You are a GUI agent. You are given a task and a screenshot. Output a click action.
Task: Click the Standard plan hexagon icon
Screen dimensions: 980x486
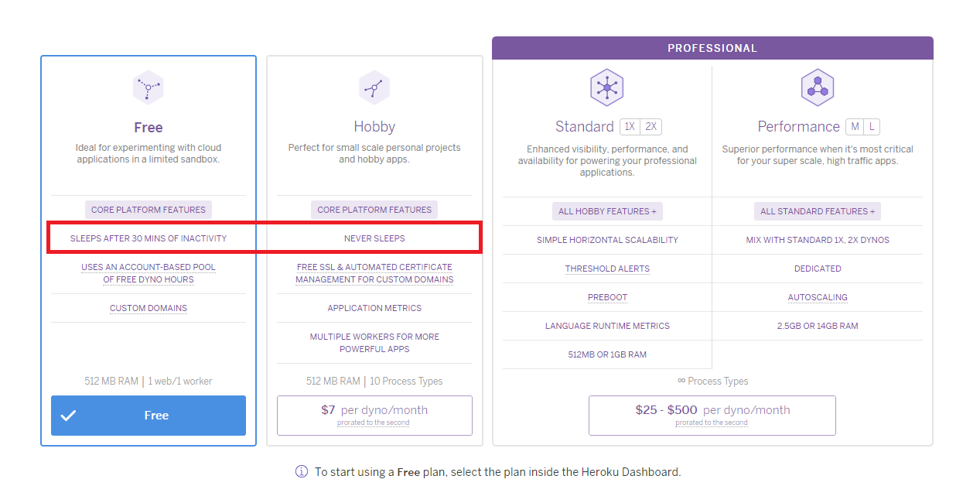(607, 87)
